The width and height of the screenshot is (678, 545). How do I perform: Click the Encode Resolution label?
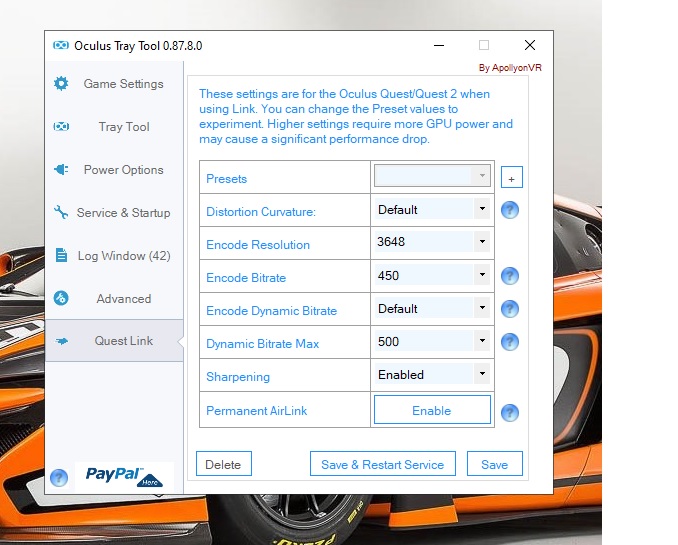[x=258, y=245]
